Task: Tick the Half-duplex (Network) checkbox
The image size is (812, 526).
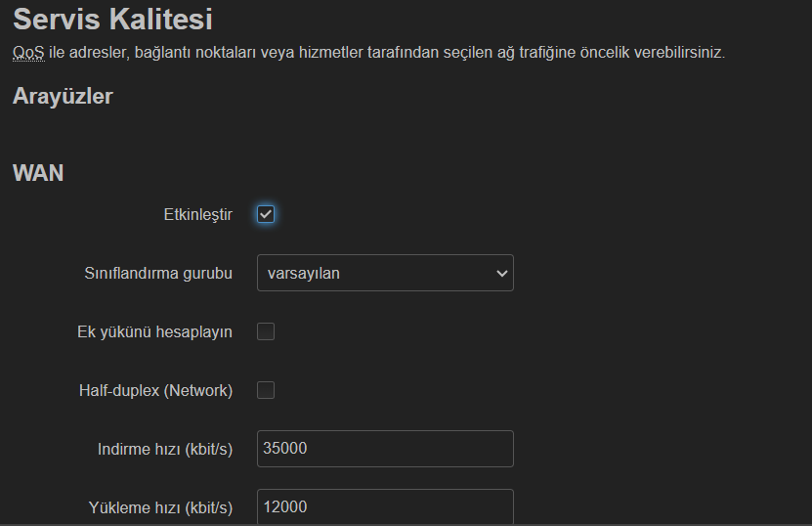Action: click(266, 390)
